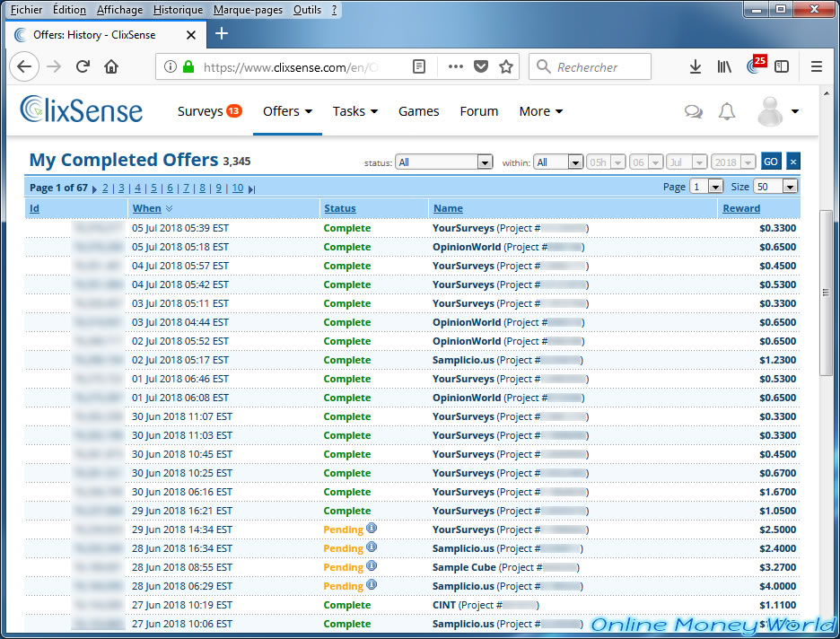This screenshot has height=639, width=840.
Task: Bookmark this page with the star icon
Action: [506, 66]
